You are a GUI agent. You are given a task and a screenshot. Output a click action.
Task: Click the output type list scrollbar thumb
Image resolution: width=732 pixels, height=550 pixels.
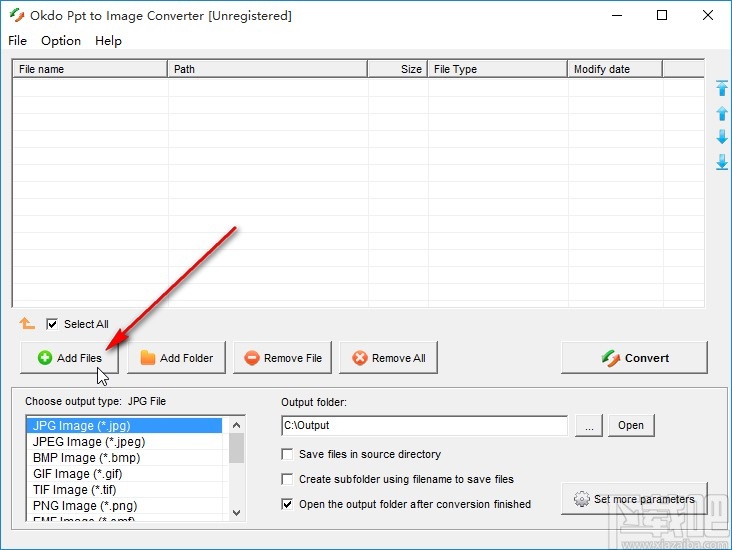coord(236,448)
